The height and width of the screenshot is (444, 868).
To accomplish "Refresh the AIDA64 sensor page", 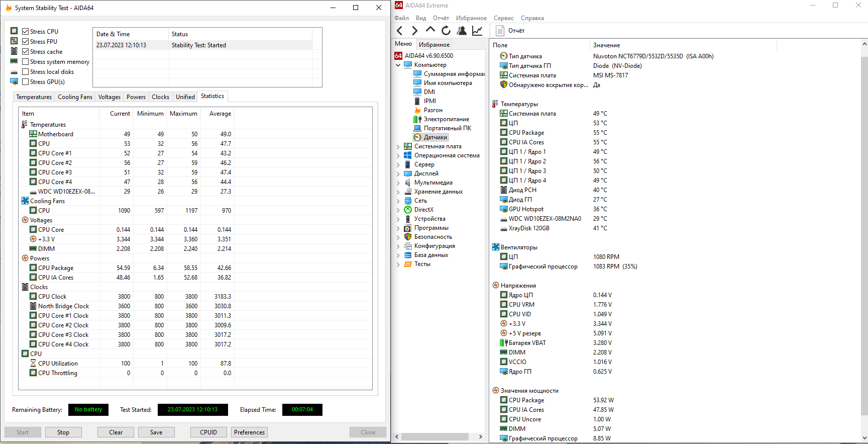I will (x=446, y=31).
